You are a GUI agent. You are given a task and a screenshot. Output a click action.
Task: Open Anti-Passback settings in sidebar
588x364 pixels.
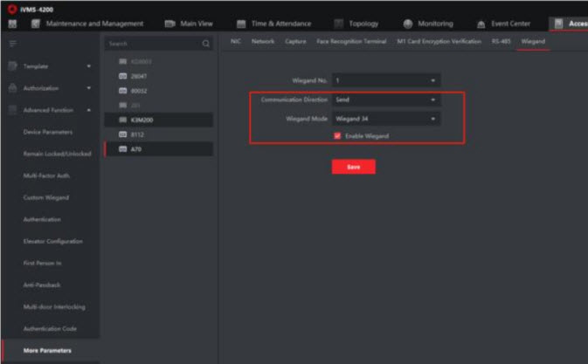[42, 285]
